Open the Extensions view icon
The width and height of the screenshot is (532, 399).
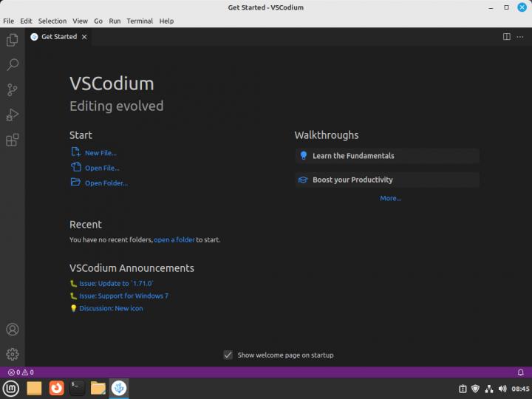point(12,140)
